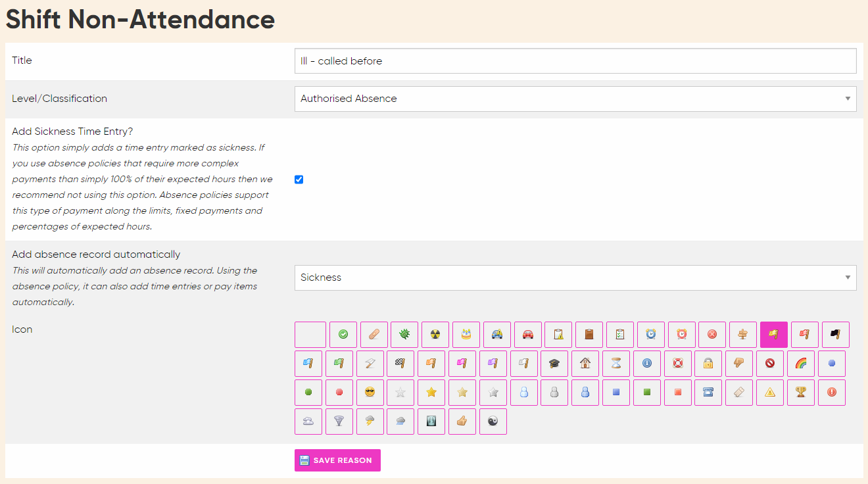
Task: Pick the house icon
Action: tap(585, 364)
